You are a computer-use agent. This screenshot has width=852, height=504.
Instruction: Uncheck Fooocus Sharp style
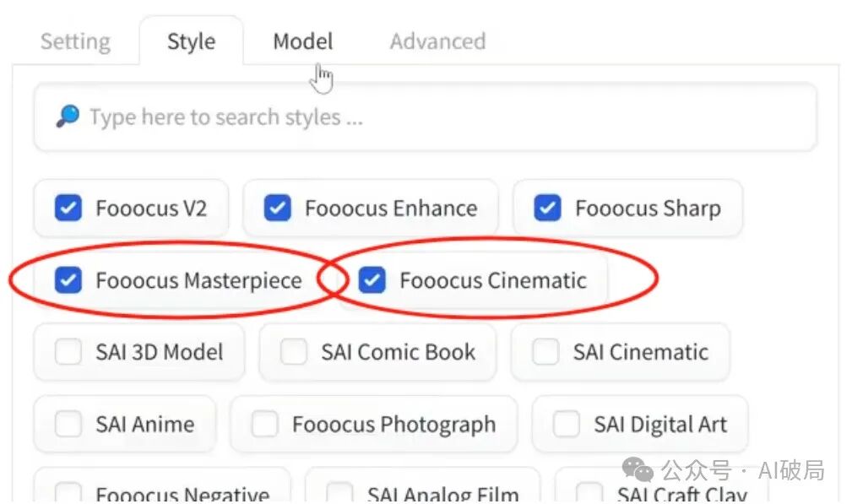tap(548, 208)
